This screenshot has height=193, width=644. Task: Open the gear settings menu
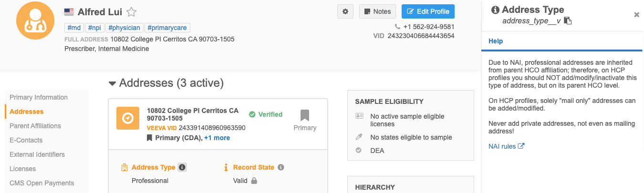[345, 12]
